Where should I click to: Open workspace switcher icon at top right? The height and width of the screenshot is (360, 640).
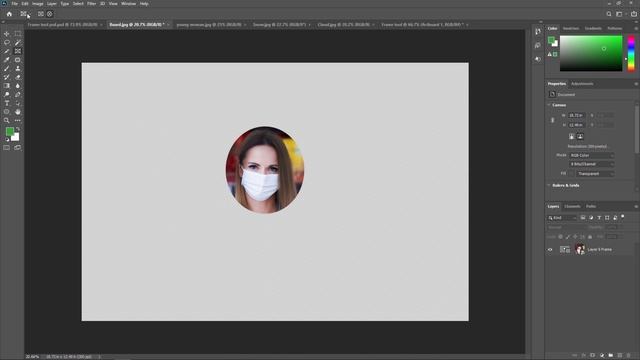click(x=620, y=14)
